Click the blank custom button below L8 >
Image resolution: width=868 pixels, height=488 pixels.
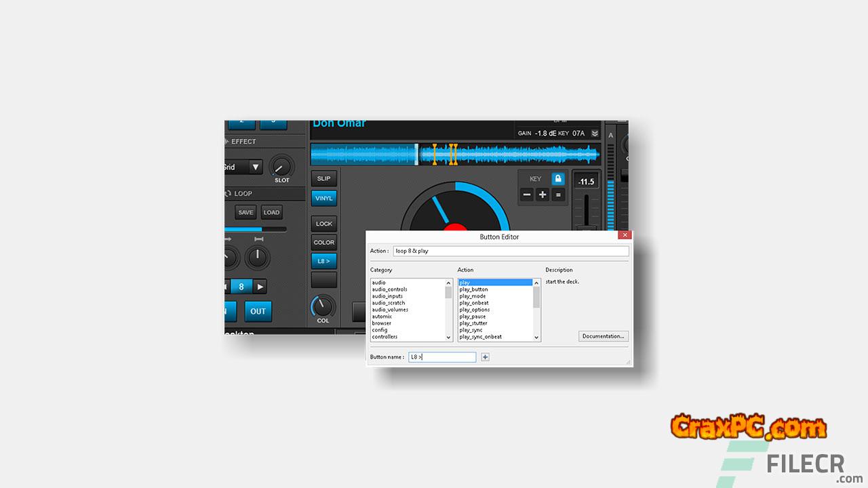coord(324,279)
